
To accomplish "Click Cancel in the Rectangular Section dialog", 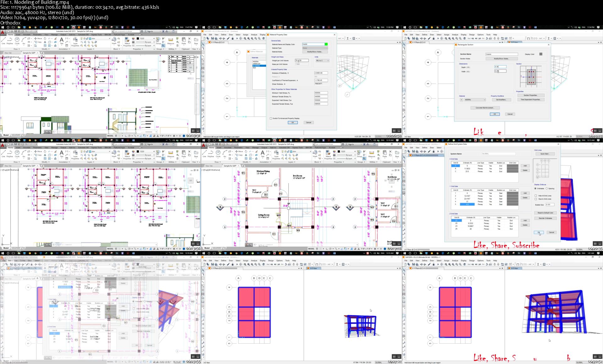I will click(510, 114).
